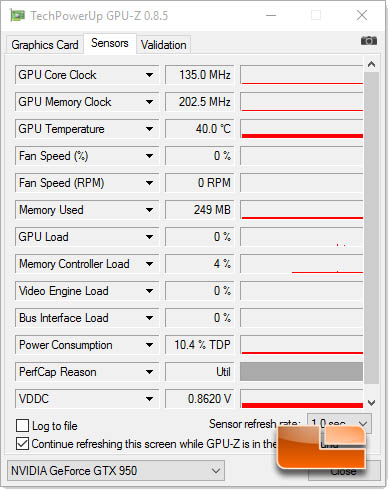The image size is (389, 490).
Task: Switch to the Validation tab
Action: coord(163,45)
